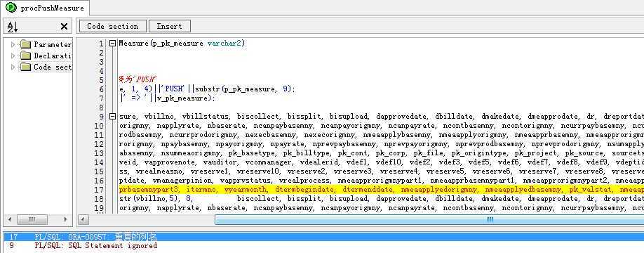Collapse the code fold at line 1
Screen dimensions: 644x253
112,43
